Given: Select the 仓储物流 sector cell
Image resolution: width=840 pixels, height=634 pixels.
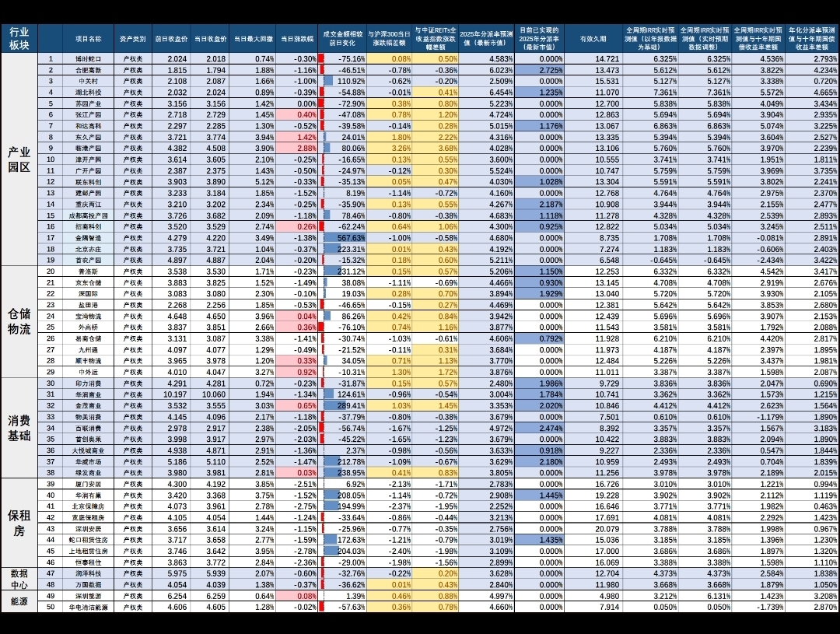Looking at the screenshot, I should [19, 321].
